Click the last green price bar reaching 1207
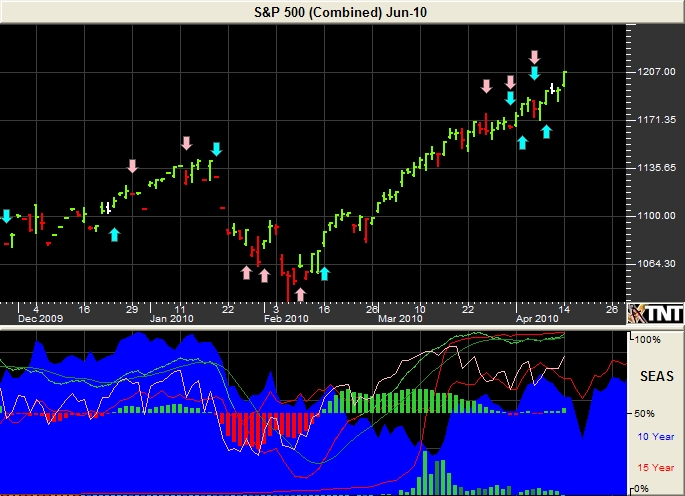Screen dimensions: 685x496 (564, 79)
